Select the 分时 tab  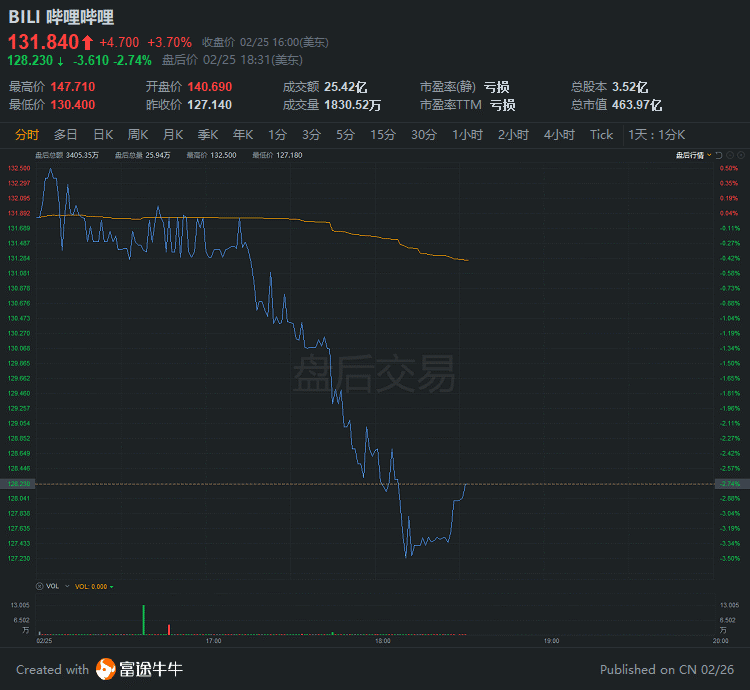tap(27, 135)
